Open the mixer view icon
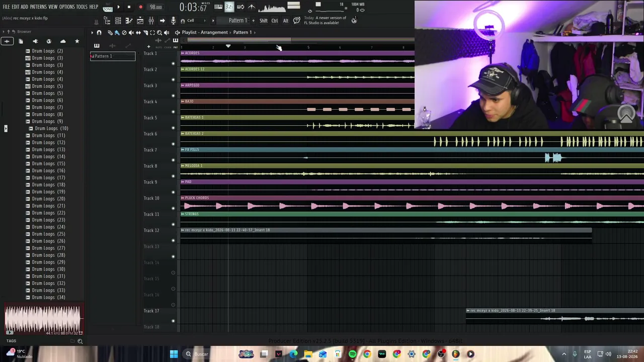This screenshot has height=362, width=644. tap(151, 21)
